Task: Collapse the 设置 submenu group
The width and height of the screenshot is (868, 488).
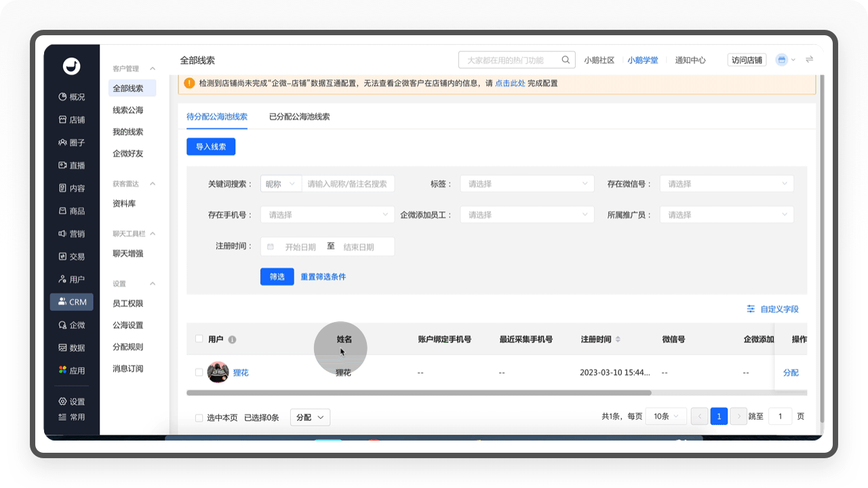Action: coord(153,284)
